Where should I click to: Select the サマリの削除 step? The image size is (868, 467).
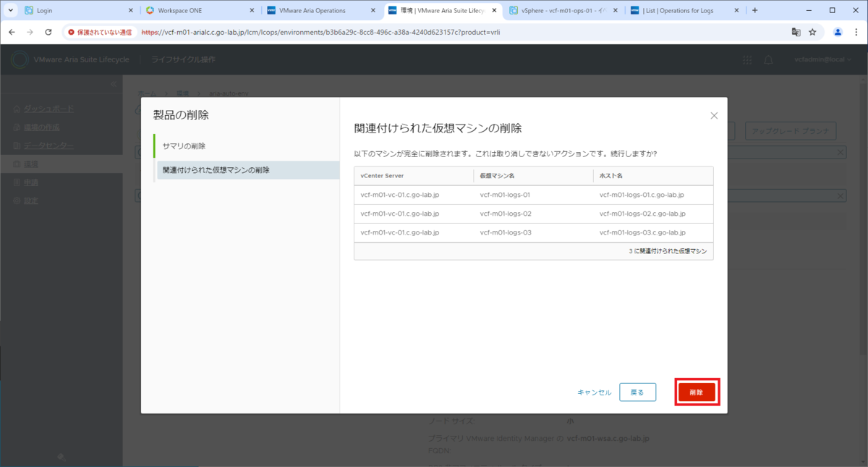[247, 146]
